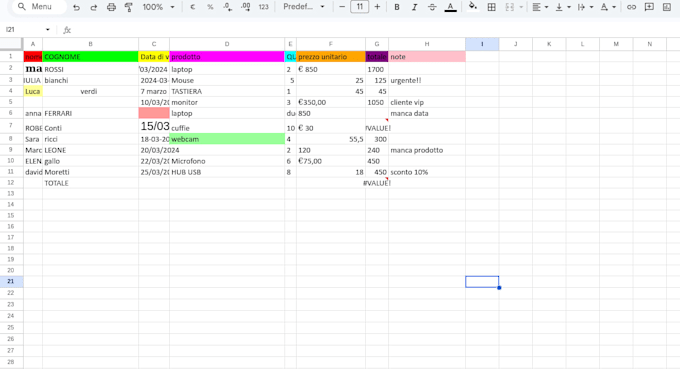Insert a comment
680x369 pixels.
click(x=649, y=7)
